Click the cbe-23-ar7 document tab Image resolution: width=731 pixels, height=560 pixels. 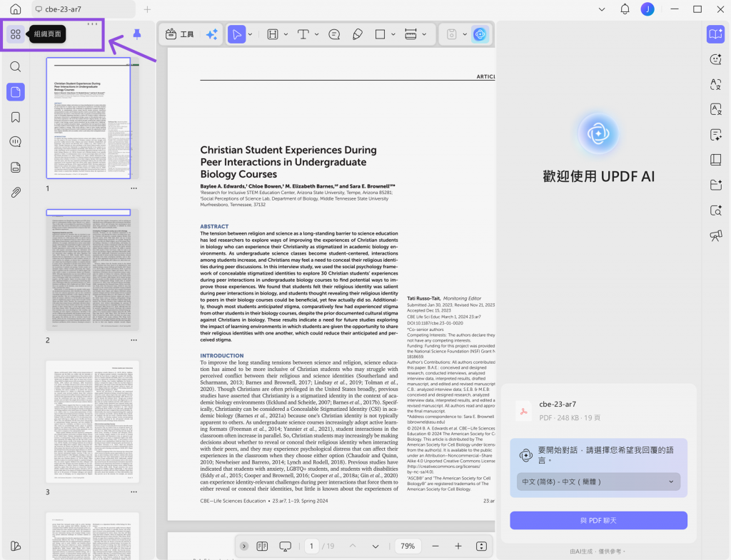click(x=83, y=9)
